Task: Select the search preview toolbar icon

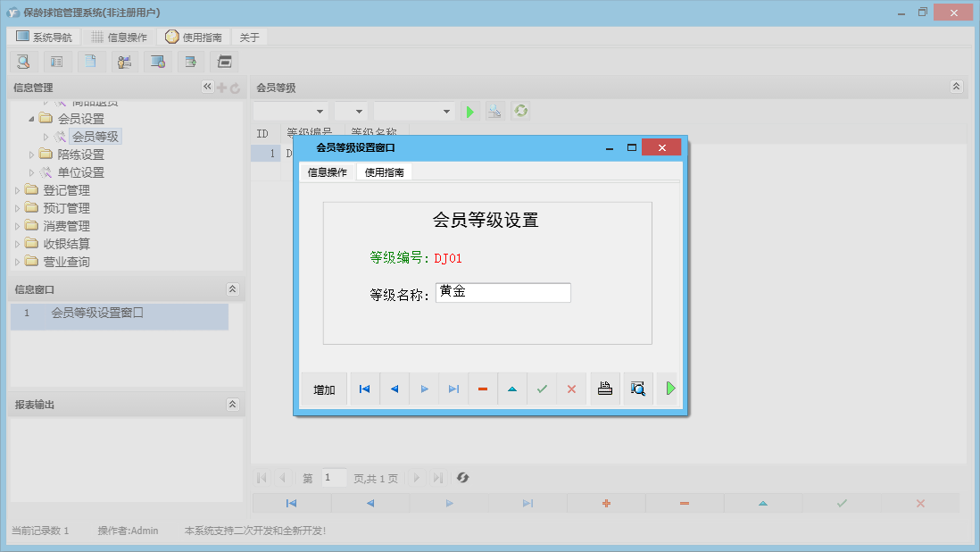Action: click(23, 61)
